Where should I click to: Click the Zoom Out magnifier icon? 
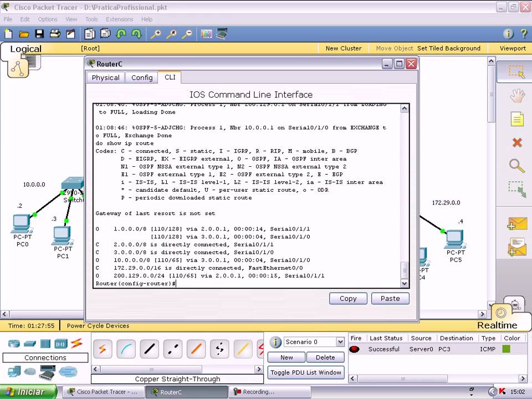click(x=187, y=34)
